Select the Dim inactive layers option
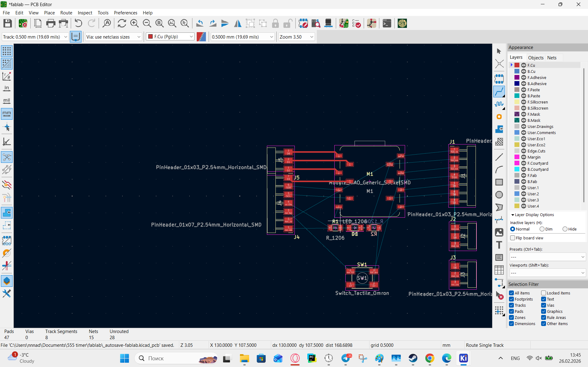 point(542,229)
